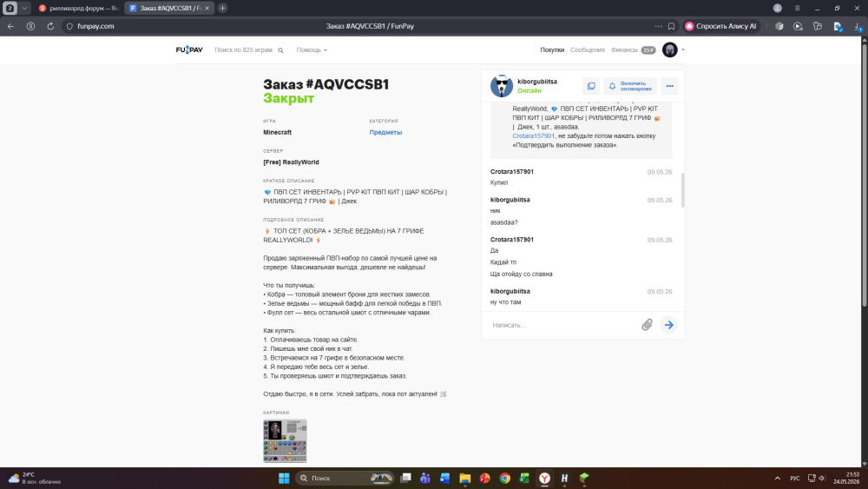Screen dimensions: 868x489
Task: Expand the tab list chevron
Action: click(x=24, y=9)
